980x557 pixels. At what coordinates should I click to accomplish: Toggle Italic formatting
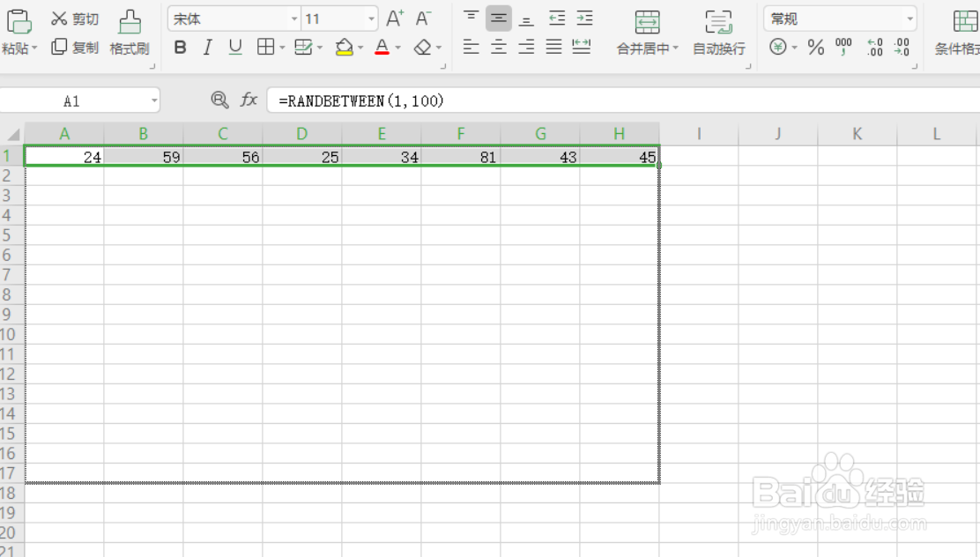click(207, 48)
